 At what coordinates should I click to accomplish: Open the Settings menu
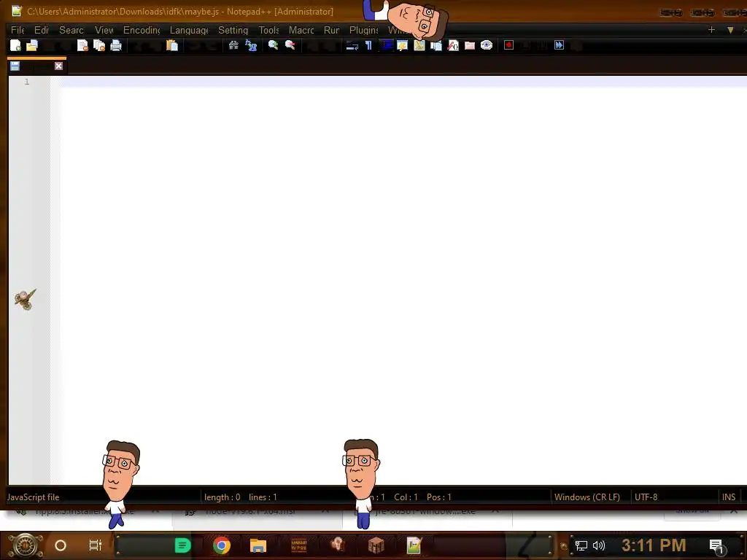pyautogui.click(x=233, y=30)
